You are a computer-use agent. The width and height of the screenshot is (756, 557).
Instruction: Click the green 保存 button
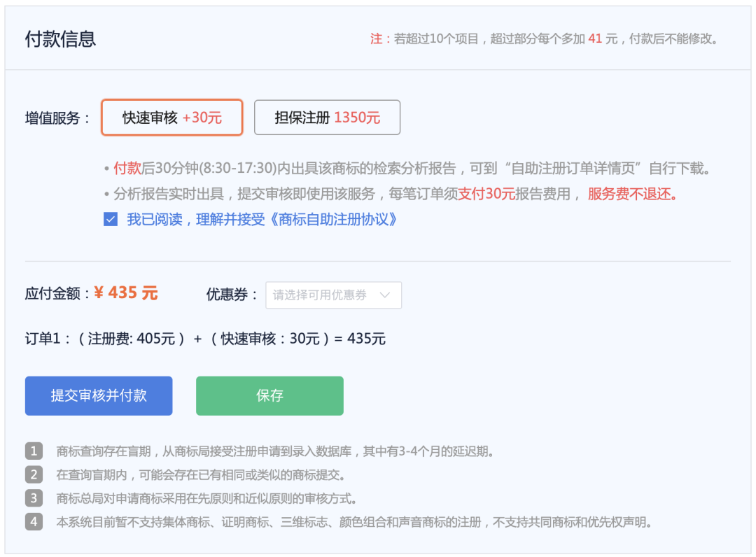point(269,396)
